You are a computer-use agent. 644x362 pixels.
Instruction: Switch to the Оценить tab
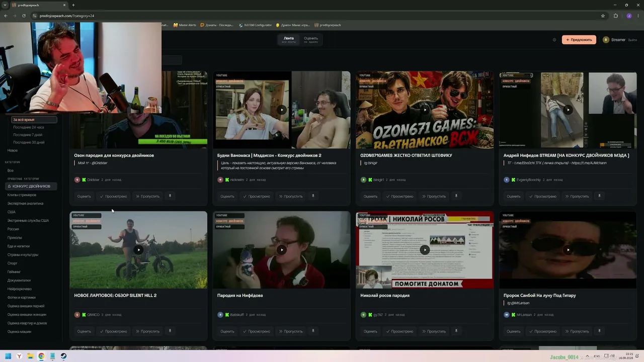[311, 40]
